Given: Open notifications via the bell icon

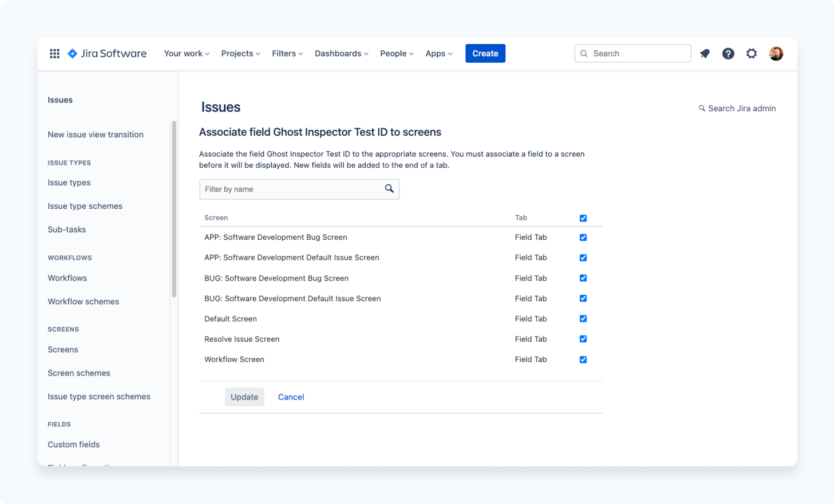Looking at the screenshot, I should point(705,54).
